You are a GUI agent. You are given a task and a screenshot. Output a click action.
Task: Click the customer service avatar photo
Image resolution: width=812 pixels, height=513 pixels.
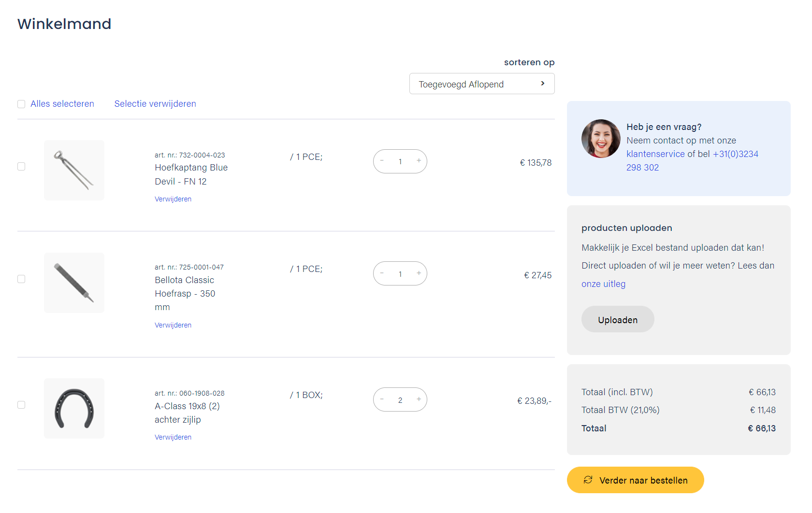pyautogui.click(x=601, y=139)
